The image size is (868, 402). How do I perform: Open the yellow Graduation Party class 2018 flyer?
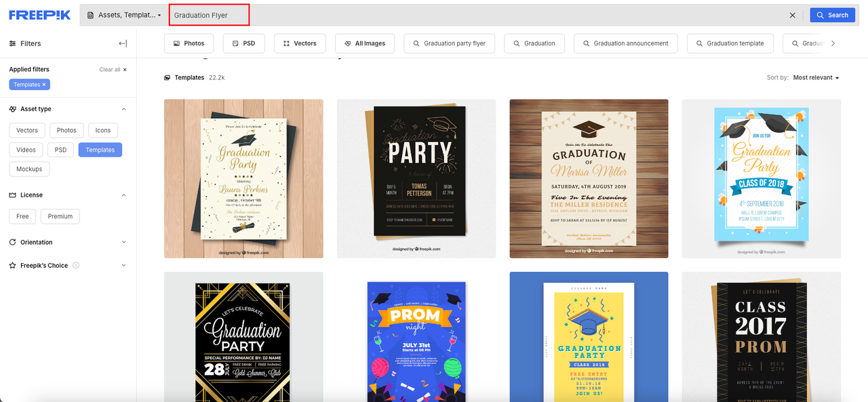[x=589, y=337]
